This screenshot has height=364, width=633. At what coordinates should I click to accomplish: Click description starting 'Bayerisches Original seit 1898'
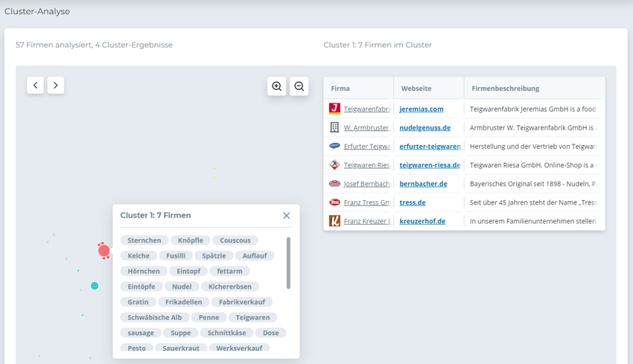click(x=533, y=184)
